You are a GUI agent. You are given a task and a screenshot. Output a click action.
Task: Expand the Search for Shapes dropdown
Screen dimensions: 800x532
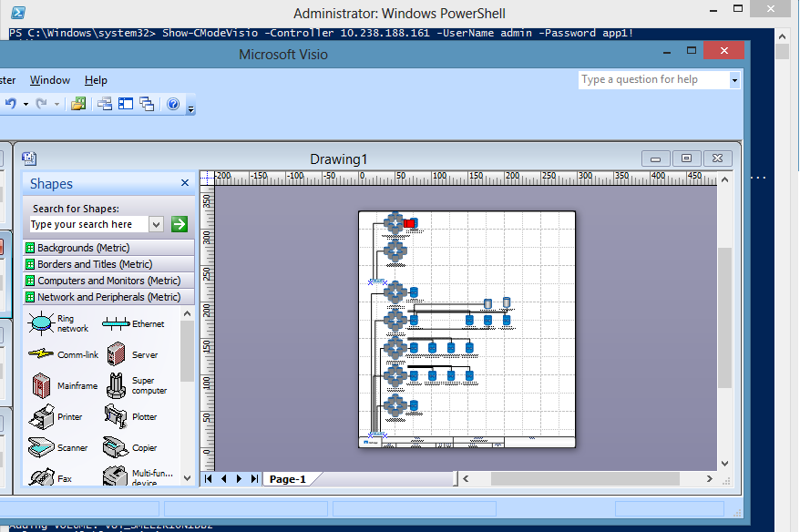click(x=156, y=224)
